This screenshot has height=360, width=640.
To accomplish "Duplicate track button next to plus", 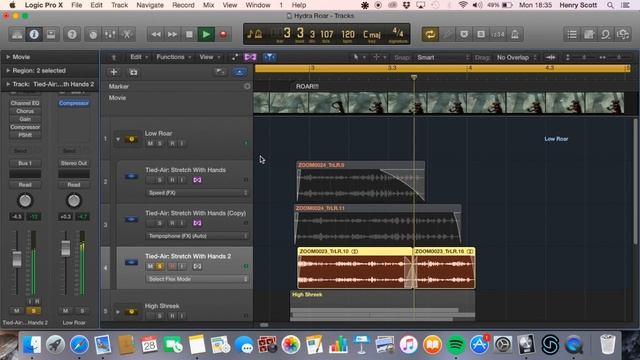I will tap(133, 72).
